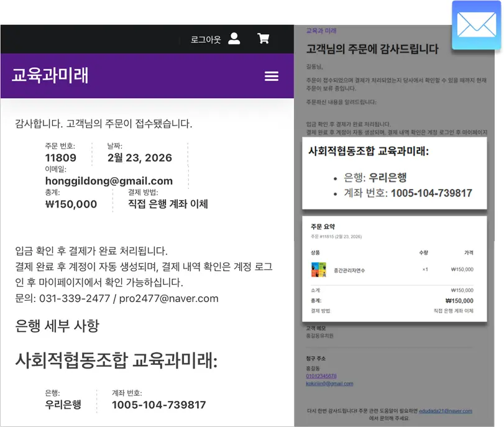Click the 031-339-2477 inquiry phone number
504x427 pixels.
pyautogui.click(x=75, y=298)
